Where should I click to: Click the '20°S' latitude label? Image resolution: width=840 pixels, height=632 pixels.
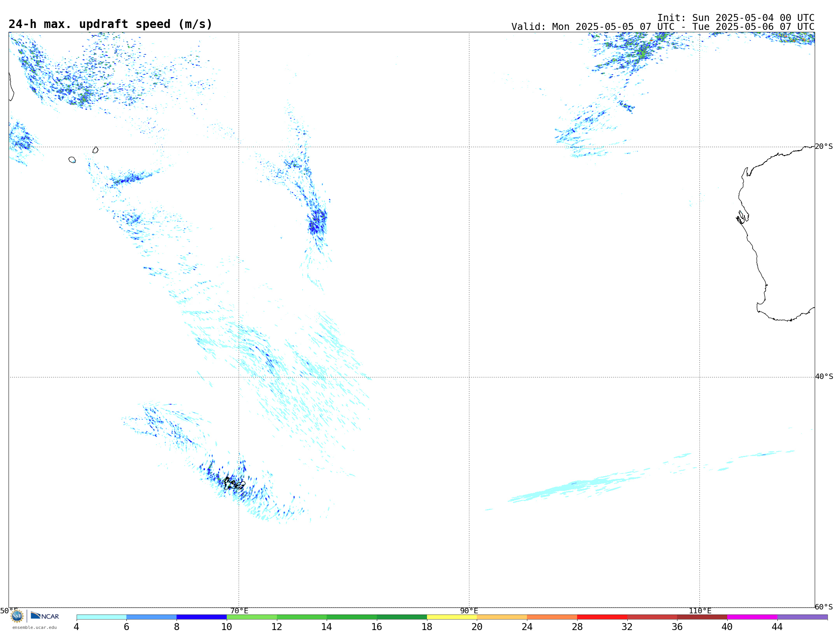point(824,147)
